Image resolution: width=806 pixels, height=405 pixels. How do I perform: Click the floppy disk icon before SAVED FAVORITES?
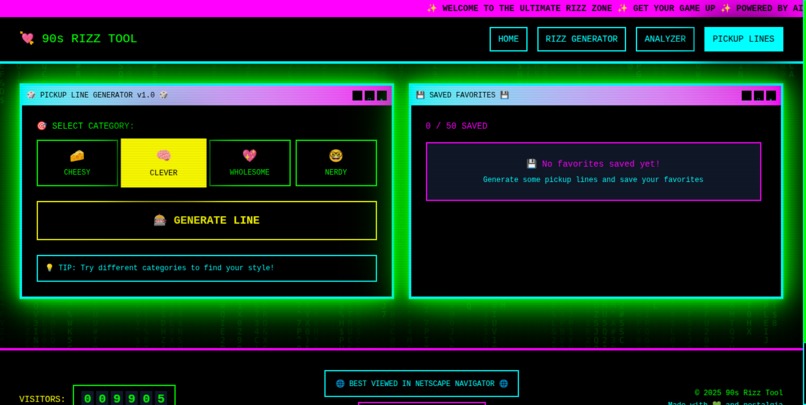coord(420,95)
